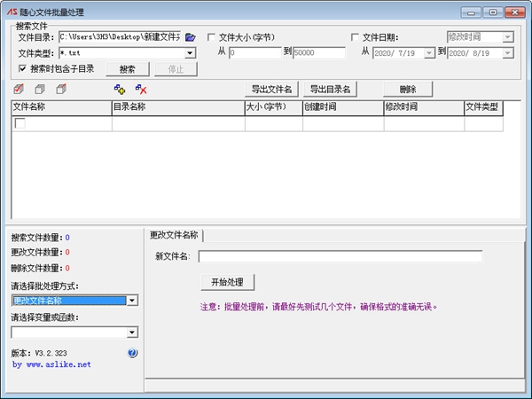
Task: Open help via the blue question mark icon
Action: tap(133, 353)
